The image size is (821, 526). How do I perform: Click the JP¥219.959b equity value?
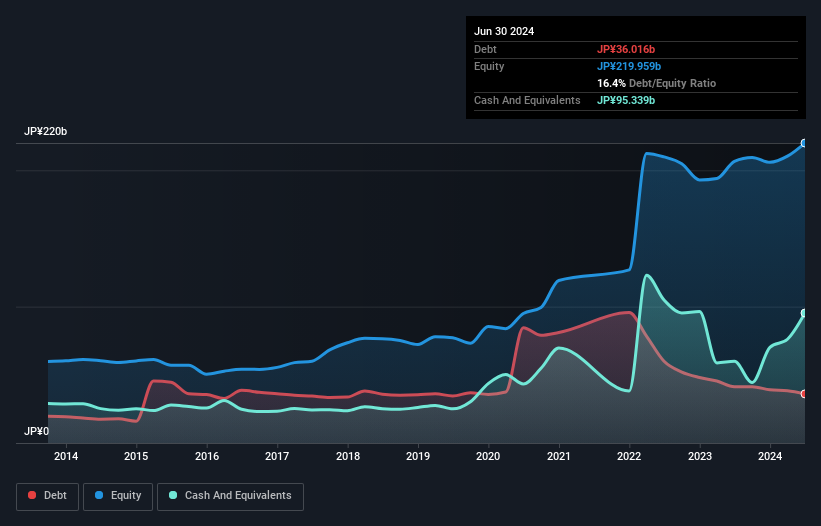[629, 66]
